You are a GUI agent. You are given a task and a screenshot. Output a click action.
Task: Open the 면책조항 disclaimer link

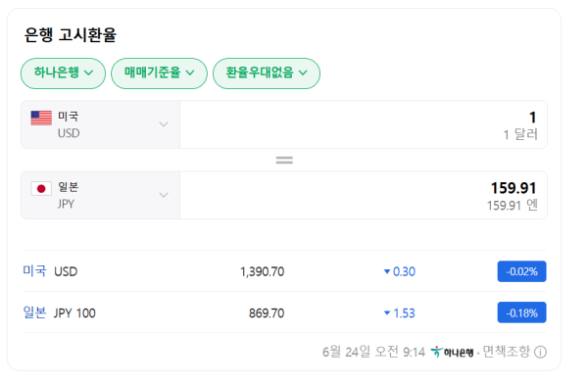coord(506,352)
